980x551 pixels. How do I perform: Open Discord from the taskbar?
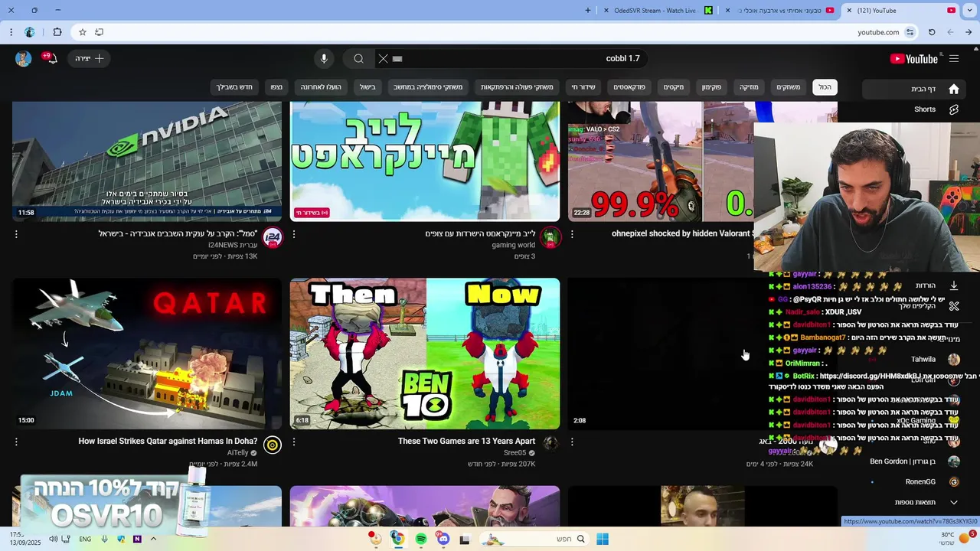(443, 540)
